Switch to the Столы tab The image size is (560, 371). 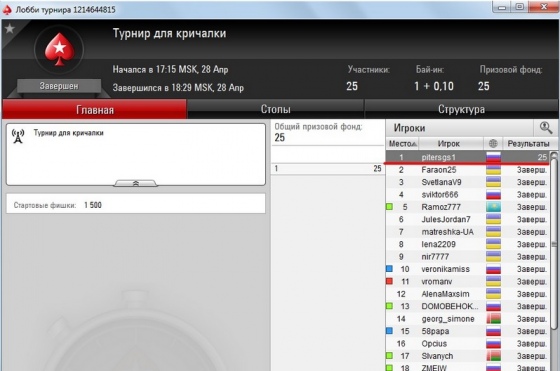pos(275,109)
